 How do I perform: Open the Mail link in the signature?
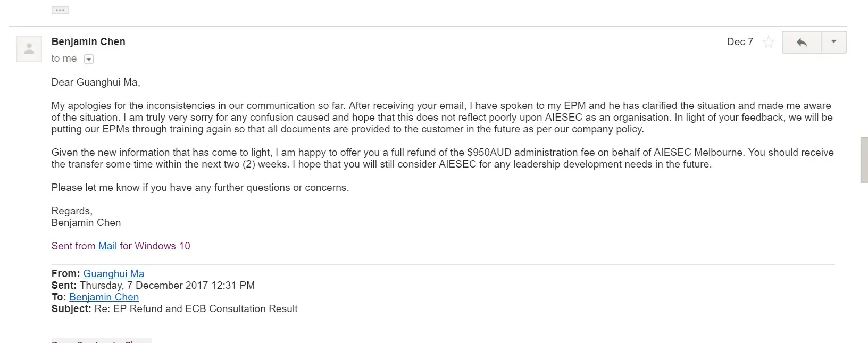click(x=107, y=246)
